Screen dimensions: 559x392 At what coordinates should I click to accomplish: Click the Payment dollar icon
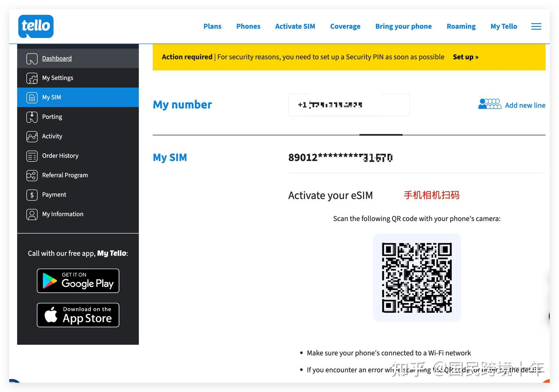pyautogui.click(x=32, y=195)
